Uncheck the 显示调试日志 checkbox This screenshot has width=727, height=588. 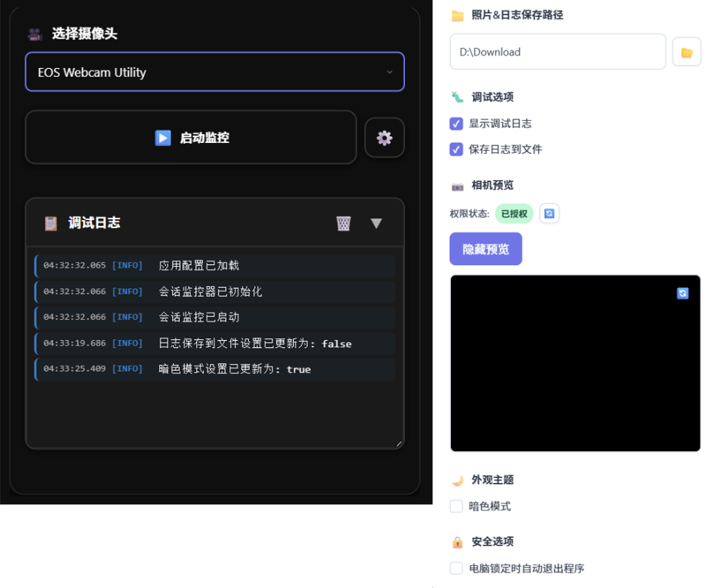point(456,124)
